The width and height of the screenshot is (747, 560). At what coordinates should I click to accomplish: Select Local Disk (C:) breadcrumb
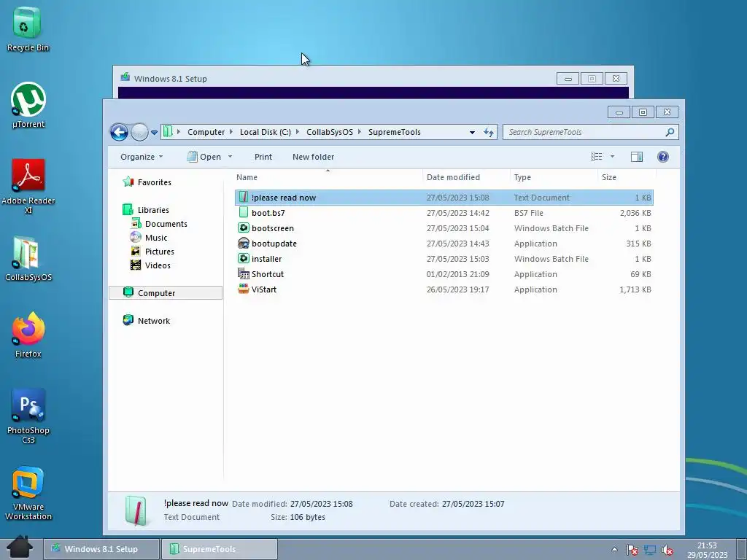266,132
